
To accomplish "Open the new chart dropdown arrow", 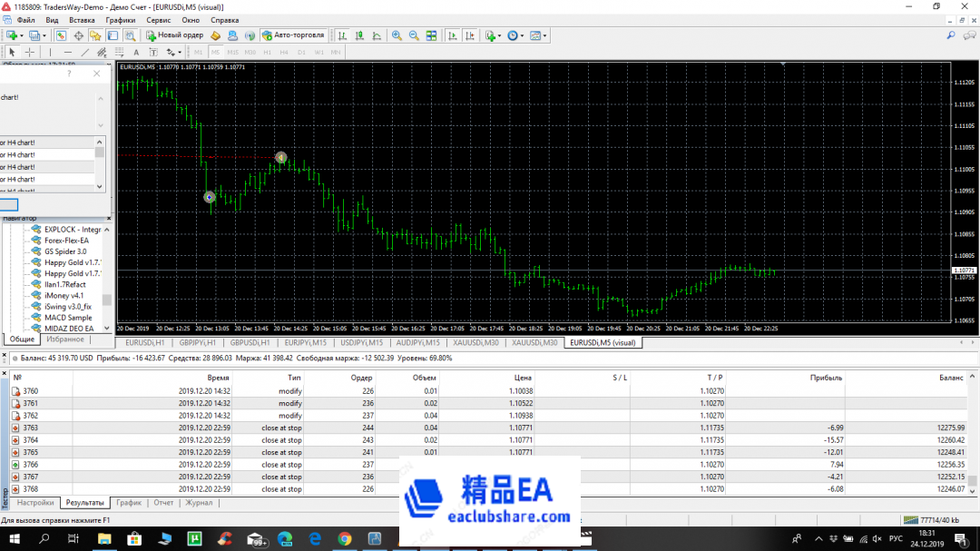I will pyautogui.click(x=22, y=35).
